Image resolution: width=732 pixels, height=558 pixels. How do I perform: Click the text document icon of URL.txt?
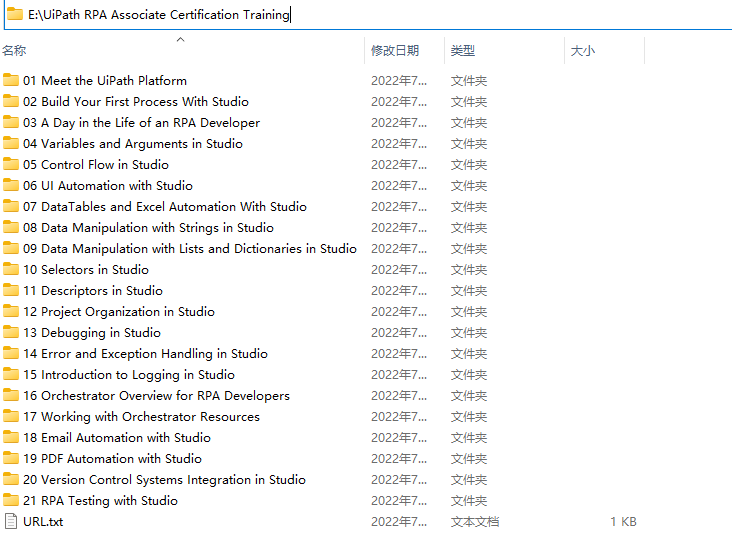pyautogui.click(x=11, y=522)
